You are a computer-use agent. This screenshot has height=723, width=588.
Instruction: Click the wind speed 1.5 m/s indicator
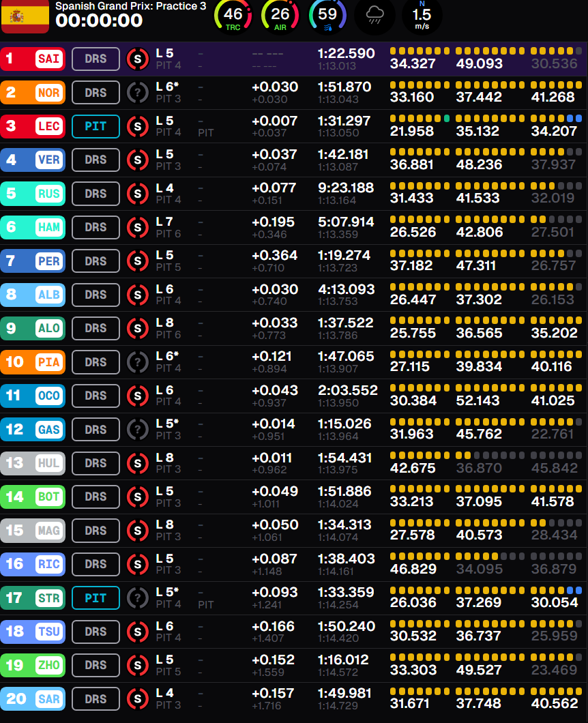422,16
